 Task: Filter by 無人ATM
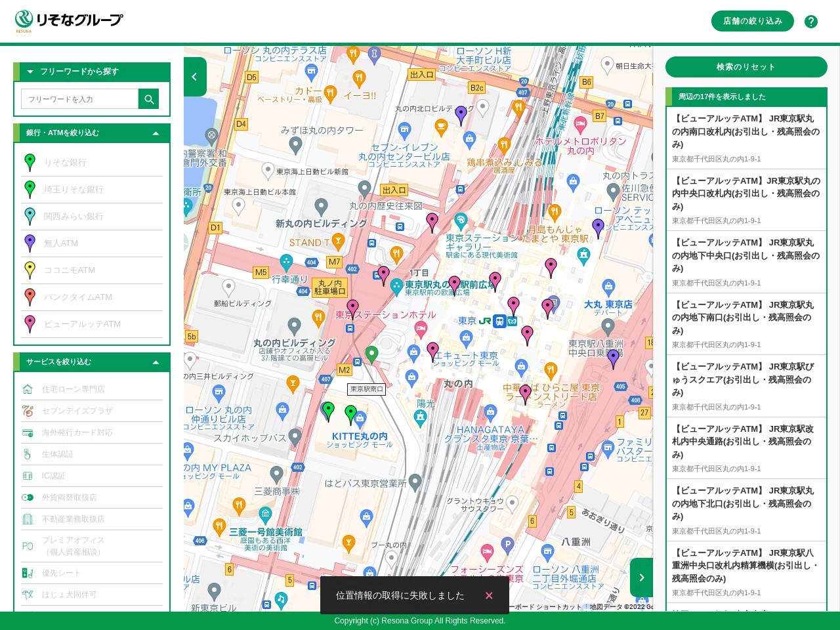pyautogui.click(x=92, y=243)
